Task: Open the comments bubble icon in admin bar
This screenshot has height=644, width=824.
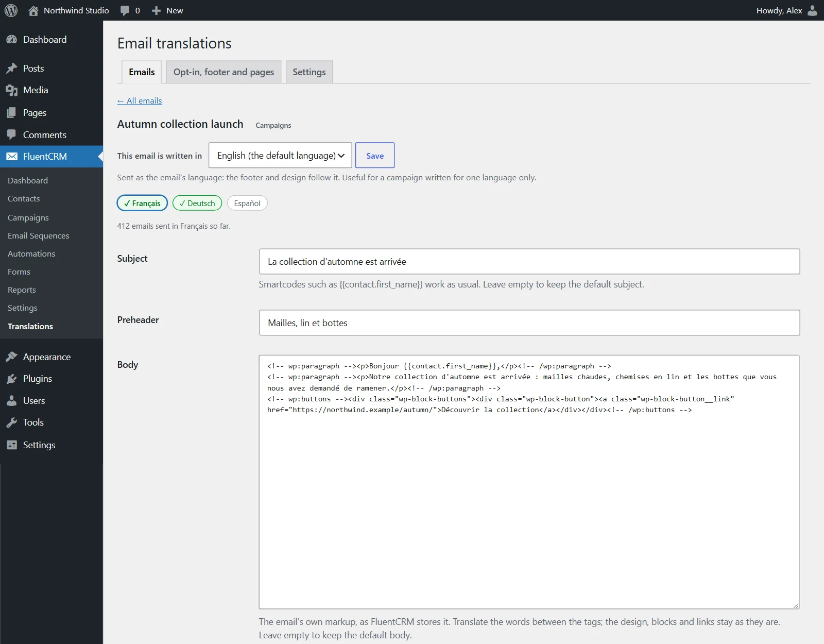Action: tap(125, 11)
